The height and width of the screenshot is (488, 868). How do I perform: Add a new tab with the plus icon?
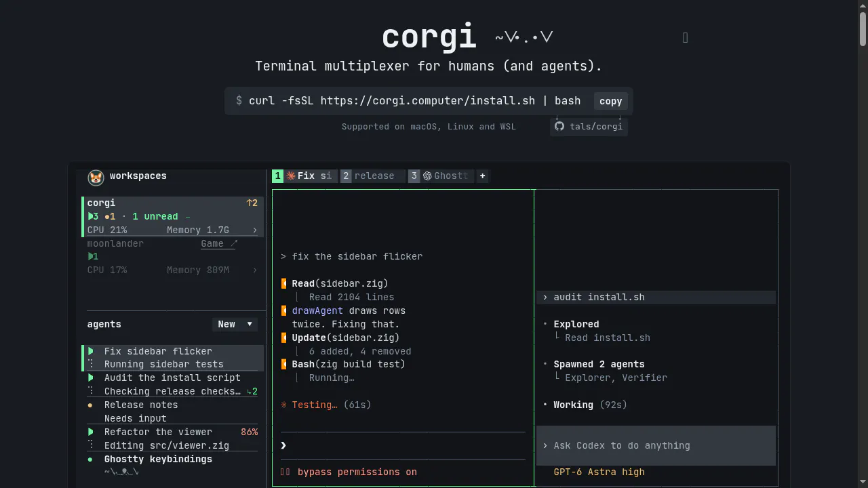click(x=482, y=176)
